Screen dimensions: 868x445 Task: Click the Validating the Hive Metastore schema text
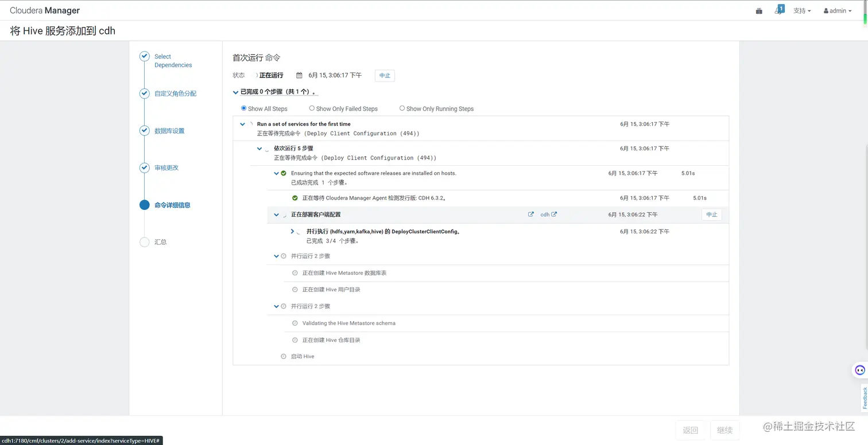click(x=349, y=323)
